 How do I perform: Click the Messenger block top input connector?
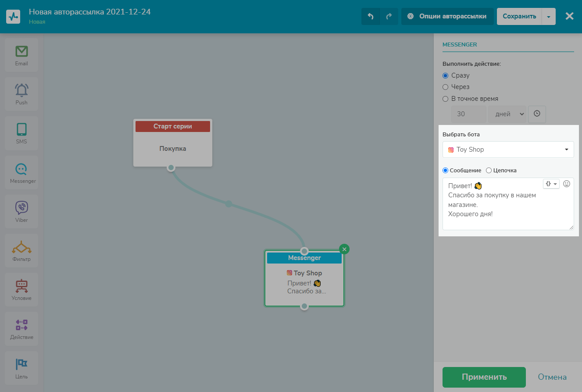tap(304, 251)
